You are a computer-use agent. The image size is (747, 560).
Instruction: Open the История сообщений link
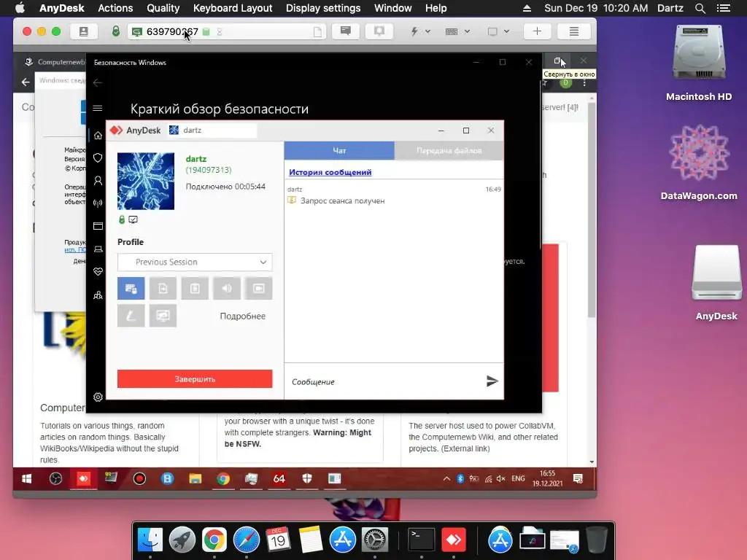pyautogui.click(x=330, y=172)
